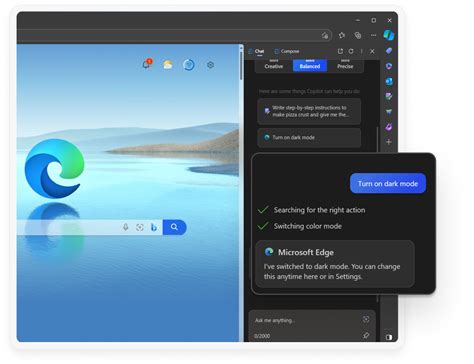Viewport: 474px width, 364px height.
Task: Click the Bing icon in search box
Action: pyautogui.click(x=154, y=227)
